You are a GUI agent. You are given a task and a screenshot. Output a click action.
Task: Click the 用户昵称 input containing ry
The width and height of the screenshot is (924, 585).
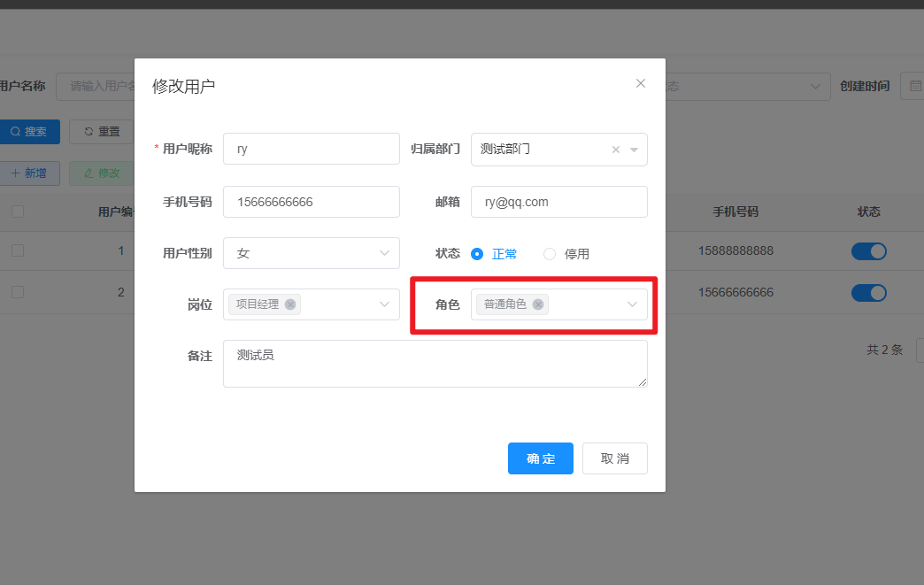point(311,149)
